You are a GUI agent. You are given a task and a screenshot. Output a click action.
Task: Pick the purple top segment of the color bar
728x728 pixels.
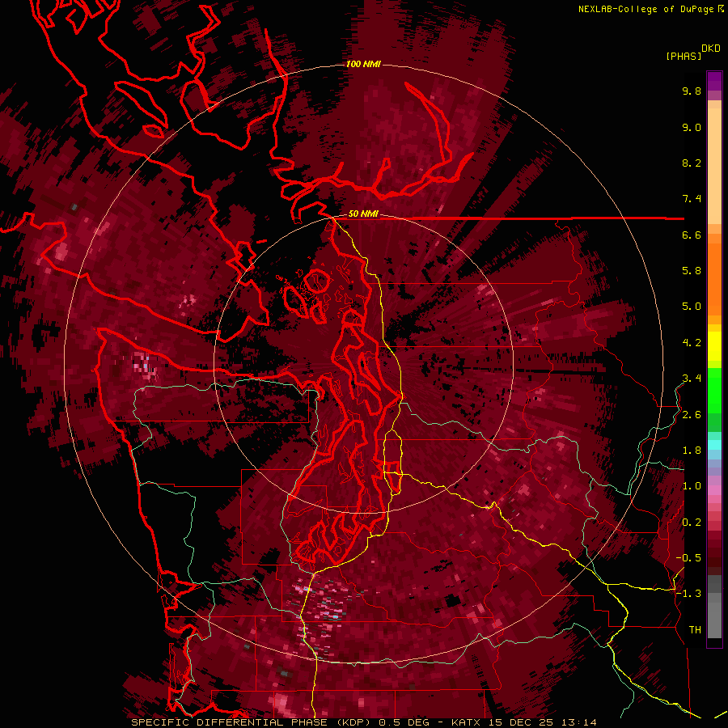714,81
